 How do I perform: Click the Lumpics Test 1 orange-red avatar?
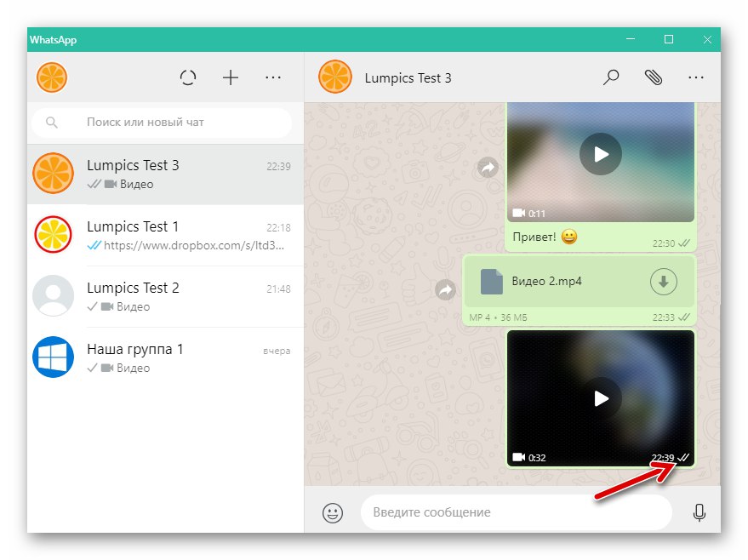click(x=53, y=235)
